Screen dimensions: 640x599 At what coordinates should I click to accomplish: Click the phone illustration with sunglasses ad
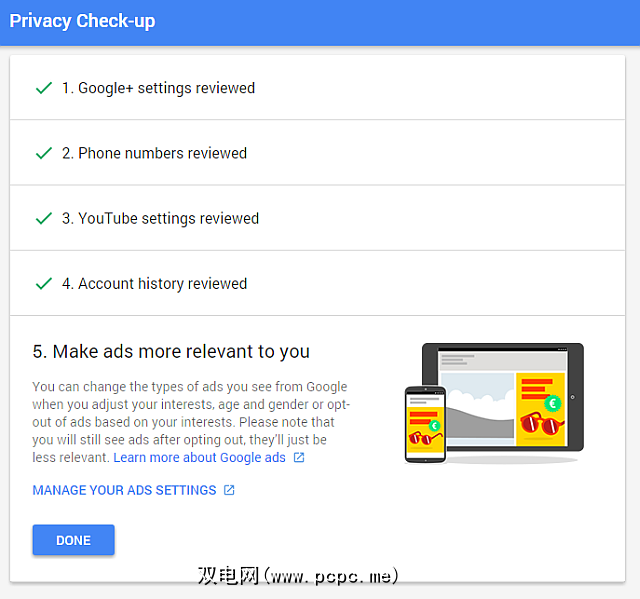click(x=425, y=423)
